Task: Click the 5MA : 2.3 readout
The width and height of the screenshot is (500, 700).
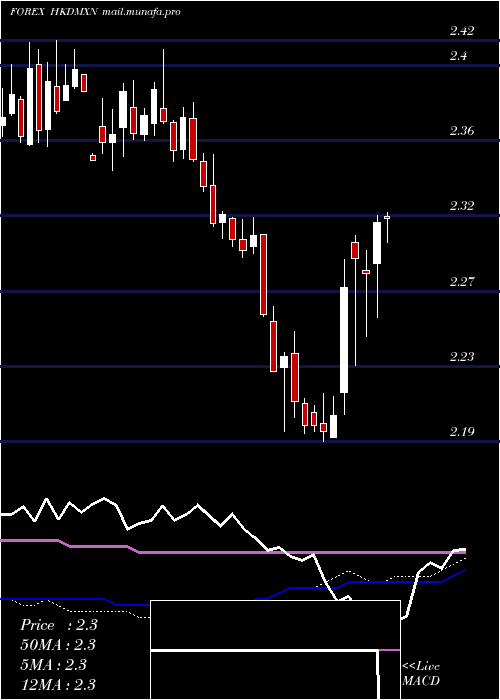Action: 54,665
